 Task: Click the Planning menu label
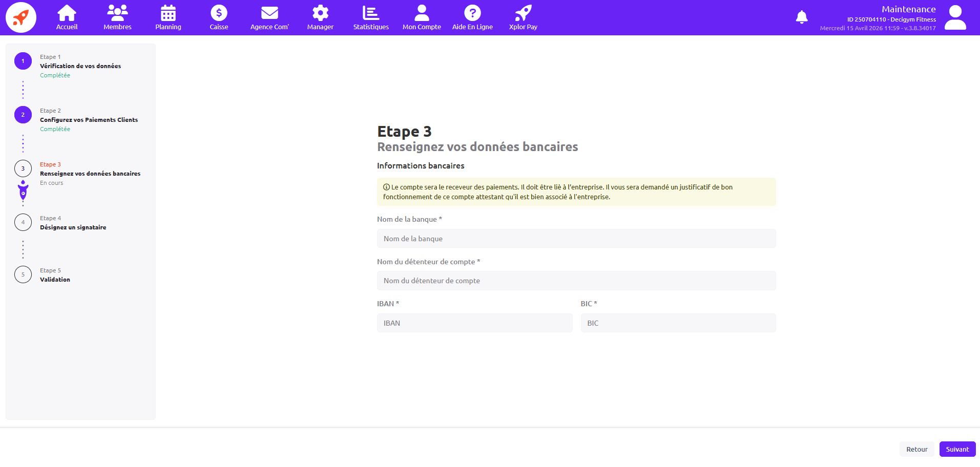pos(168,27)
